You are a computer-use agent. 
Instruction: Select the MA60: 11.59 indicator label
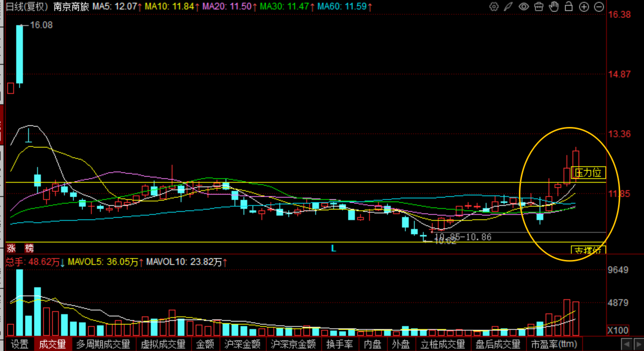[x=345, y=7]
